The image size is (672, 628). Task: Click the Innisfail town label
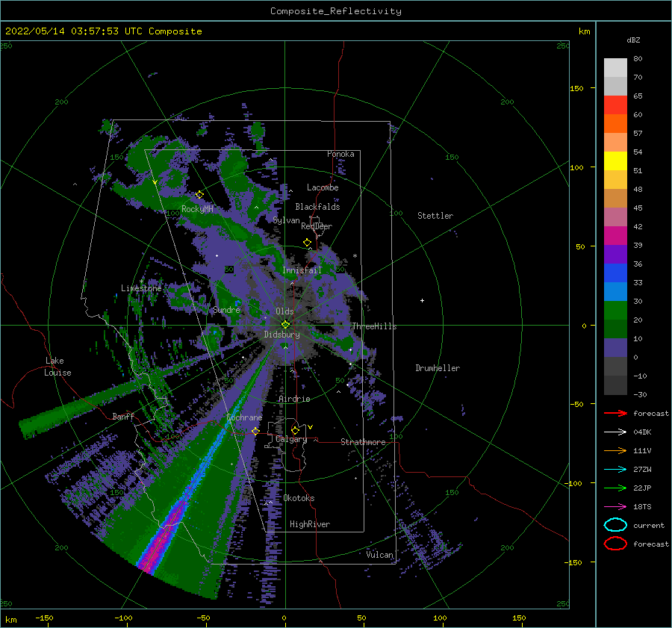click(302, 270)
